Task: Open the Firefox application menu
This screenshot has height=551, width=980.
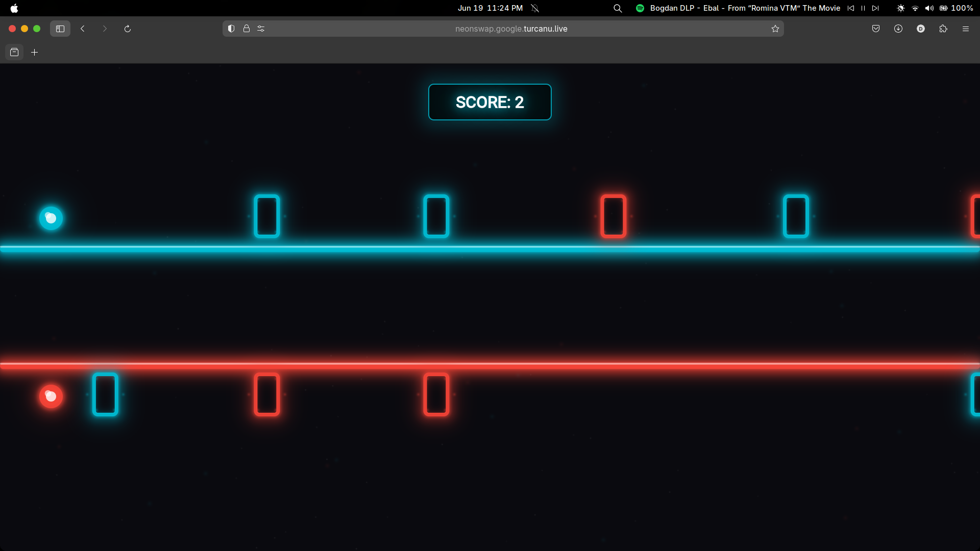Action: (966, 29)
